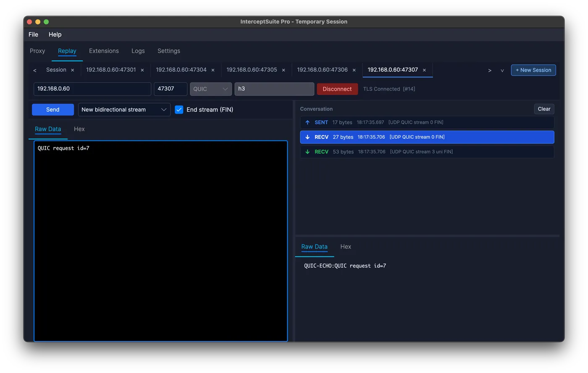
Task: Click the Disconnect button
Action: tap(337, 89)
